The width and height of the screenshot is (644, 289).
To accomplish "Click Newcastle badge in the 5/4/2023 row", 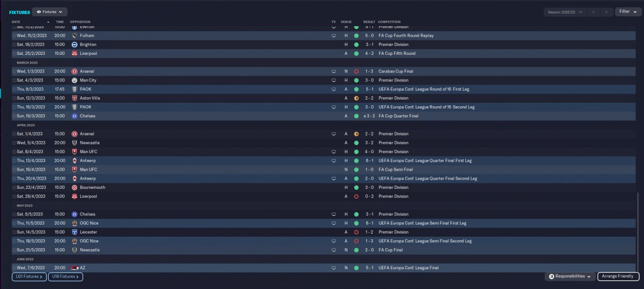I will (74, 143).
